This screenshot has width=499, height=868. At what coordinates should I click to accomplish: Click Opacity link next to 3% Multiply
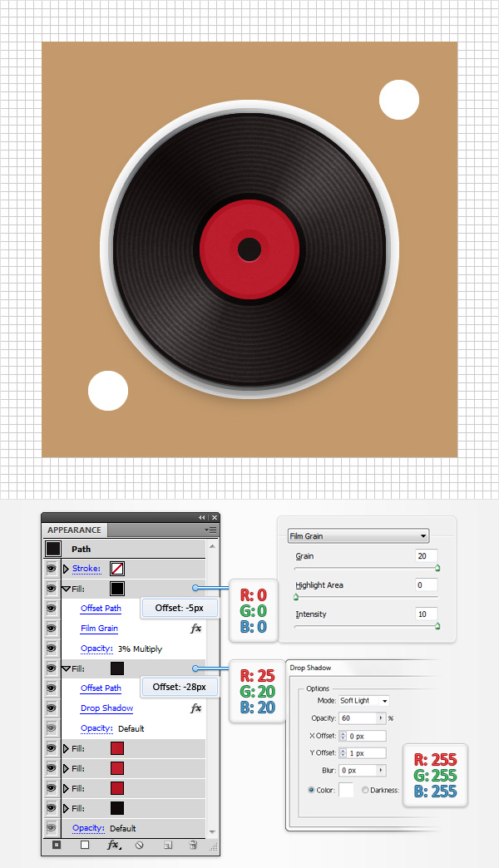click(97, 649)
